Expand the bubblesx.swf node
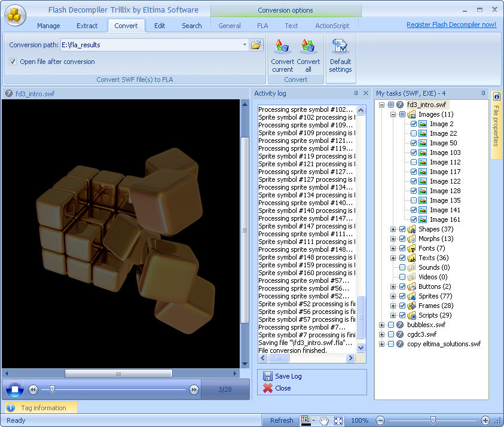The image size is (504, 427). (381, 325)
